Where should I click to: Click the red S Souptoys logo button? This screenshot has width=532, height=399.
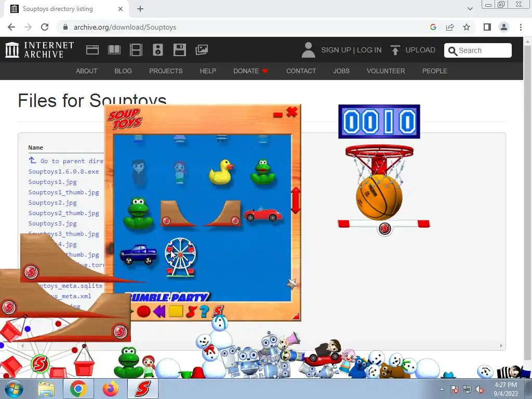pos(218,311)
